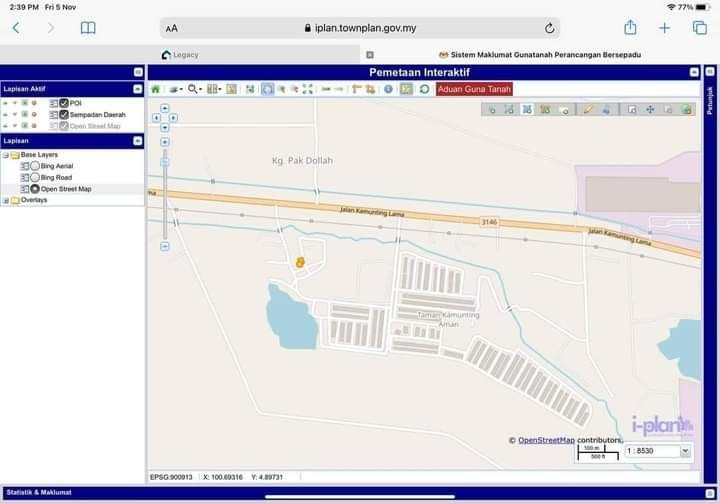Open the OpenStreetMap contributors link
The height and width of the screenshot is (503, 720).
point(546,440)
